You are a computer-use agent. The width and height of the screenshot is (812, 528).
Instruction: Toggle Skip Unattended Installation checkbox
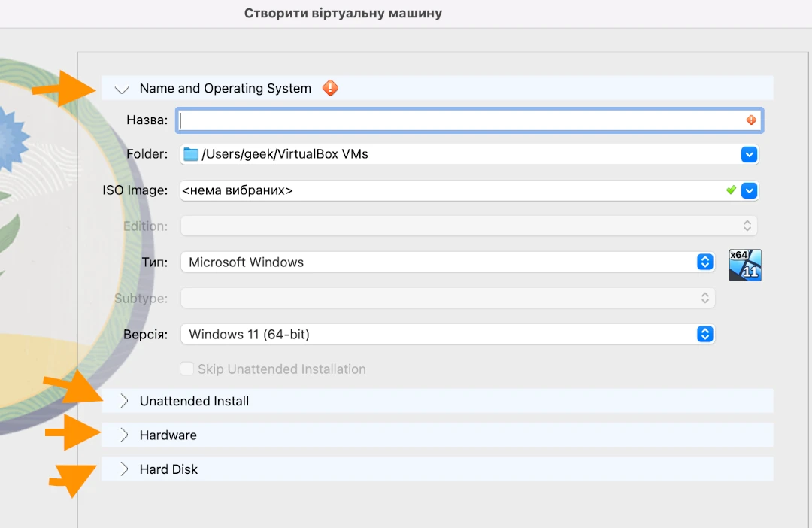186,369
